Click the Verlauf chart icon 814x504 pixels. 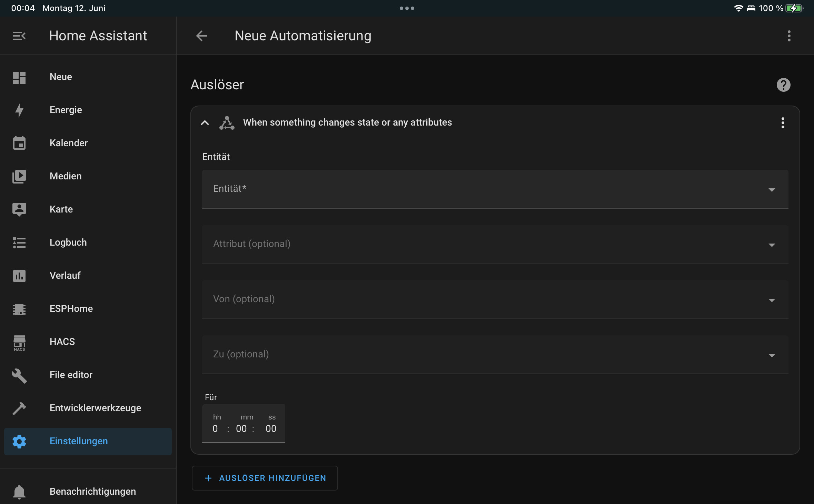coord(19,276)
